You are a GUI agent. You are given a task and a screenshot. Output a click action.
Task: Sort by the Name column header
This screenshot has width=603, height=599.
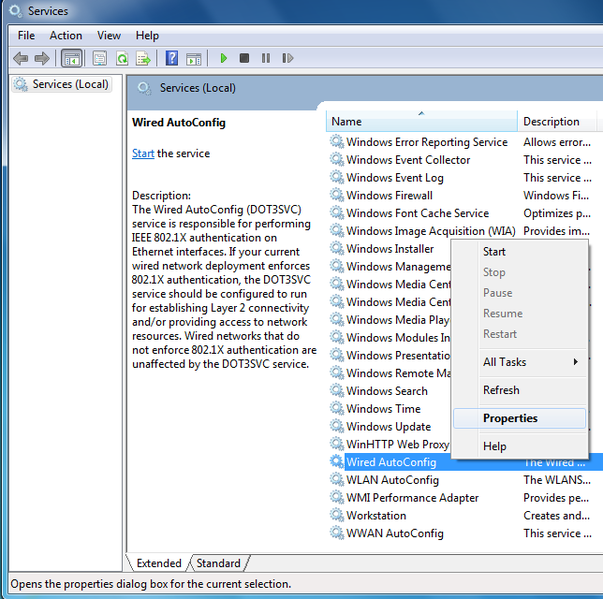pyautogui.click(x=421, y=121)
